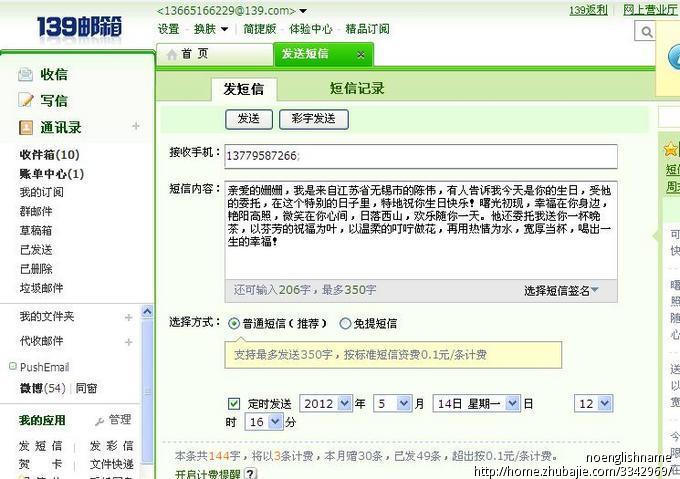The width and height of the screenshot is (680, 479).
Task: Close the 发送短信 tab
Action: (360, 55)
